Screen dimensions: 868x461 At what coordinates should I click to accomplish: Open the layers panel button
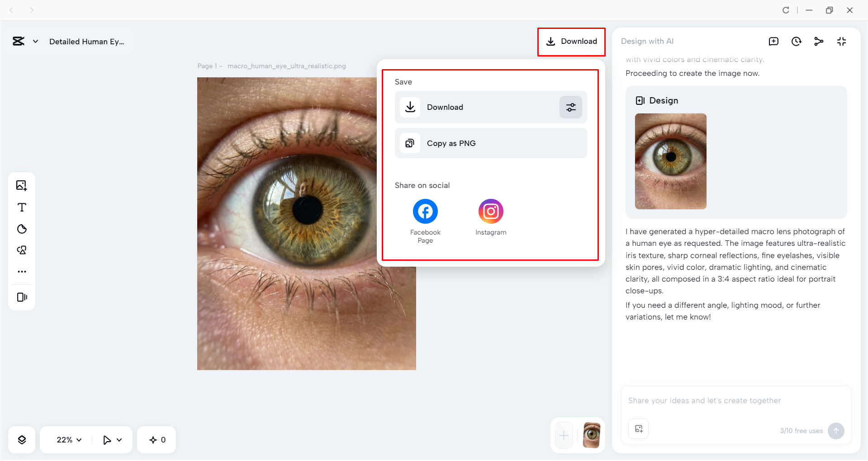click(x=22, y=440)
